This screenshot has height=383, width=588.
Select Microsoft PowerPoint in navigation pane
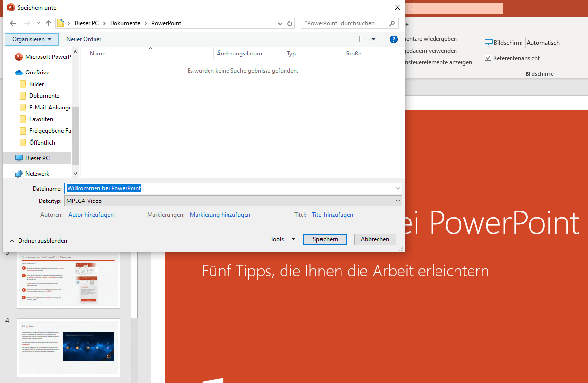(42, 57)
